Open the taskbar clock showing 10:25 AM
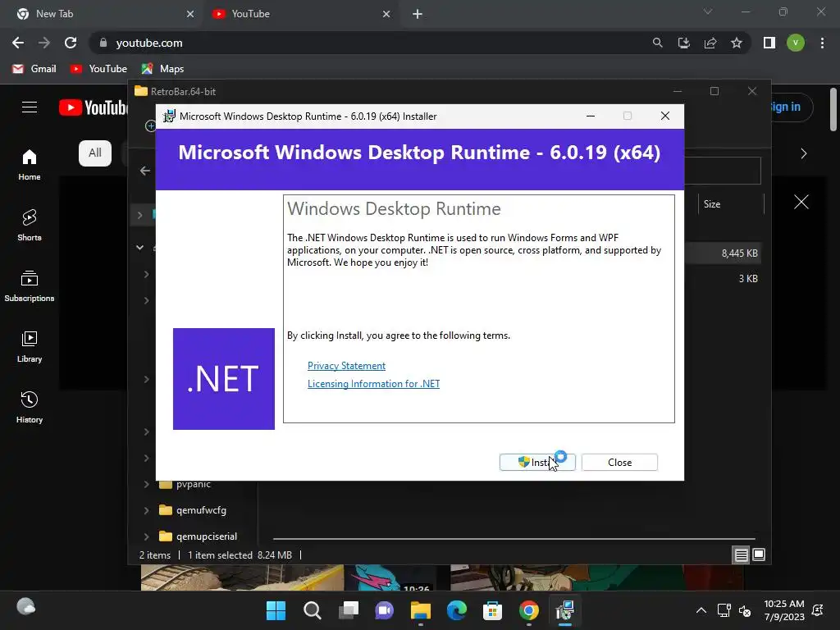The width and height of the screenshot is (840, 630). click(x=784, y=610)
